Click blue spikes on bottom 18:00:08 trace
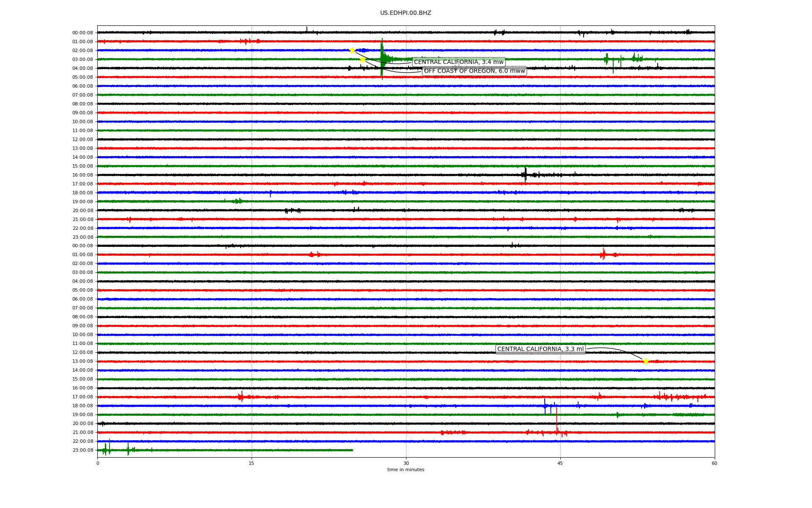Viewport: 812px width, 508px height. click(x=545, y=406)
